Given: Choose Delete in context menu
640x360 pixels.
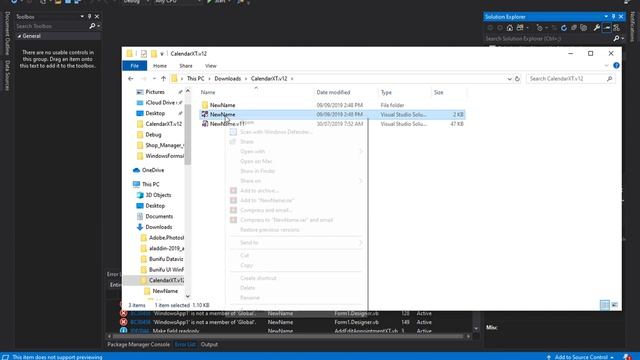Looking at the screenshot, I should click(247, 288).
